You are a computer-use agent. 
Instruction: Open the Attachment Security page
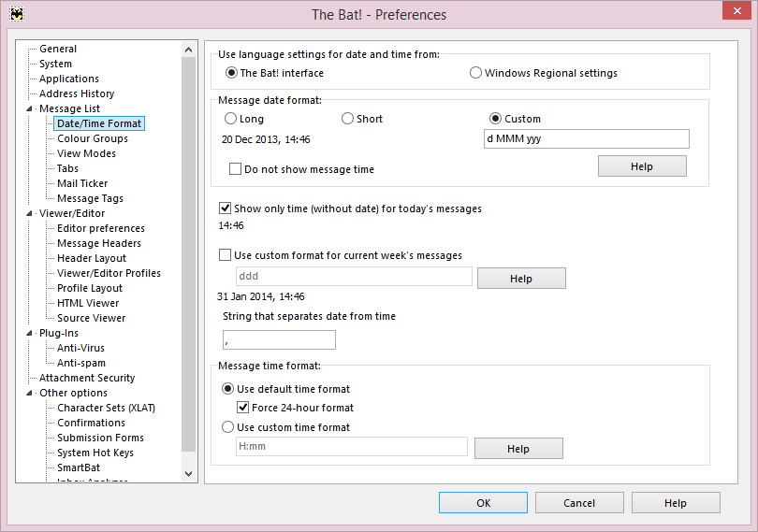coord(87,379)
